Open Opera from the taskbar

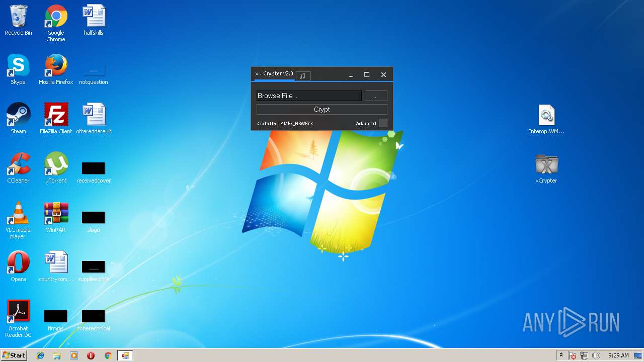tap(91, 355)
